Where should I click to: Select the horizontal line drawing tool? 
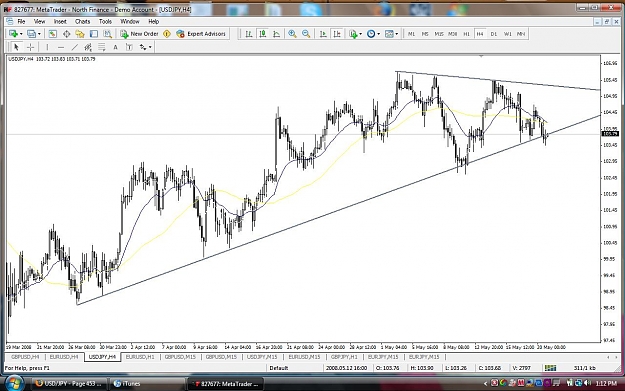point(61,47)
